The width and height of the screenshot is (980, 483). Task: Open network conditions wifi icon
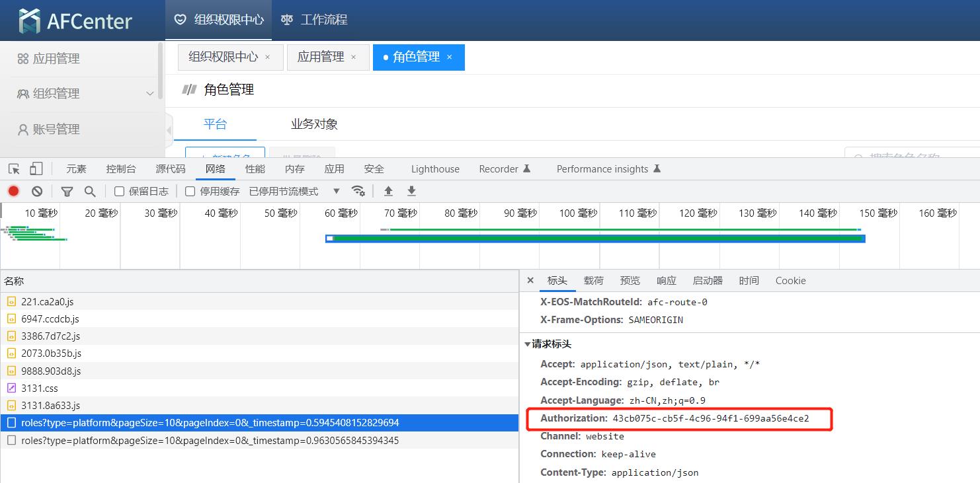pyautogui.click(x=358, y=191)
